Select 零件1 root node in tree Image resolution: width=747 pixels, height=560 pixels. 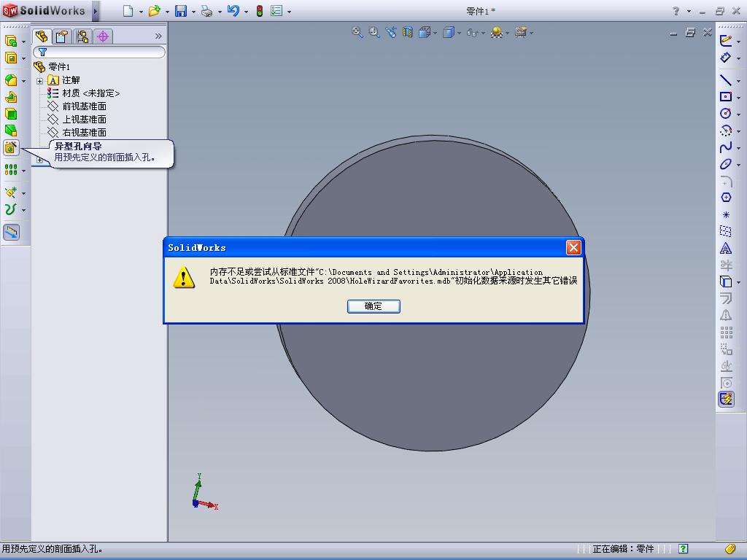[x=59, y=66]
